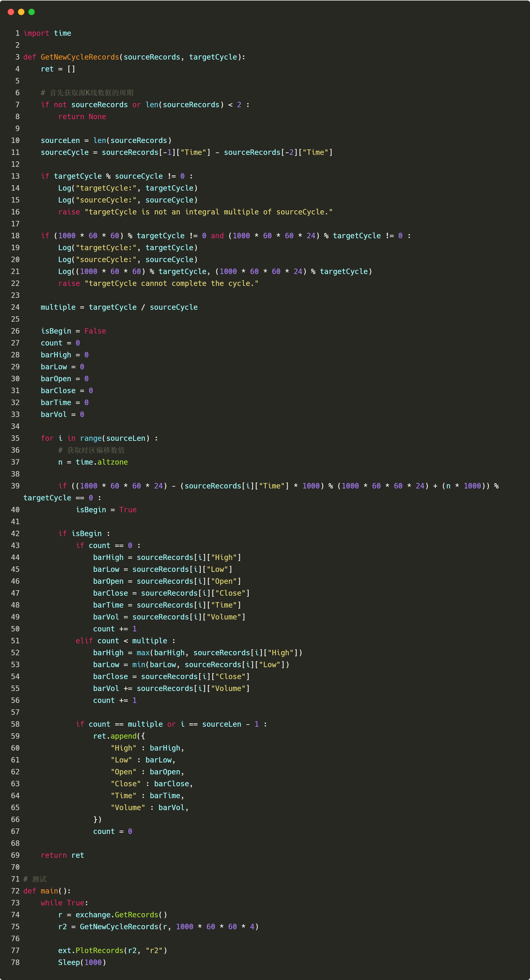Click the GetNewCycleRecords function name definition
The width and height of the screenshot is (530, 980).
point(79,57)
